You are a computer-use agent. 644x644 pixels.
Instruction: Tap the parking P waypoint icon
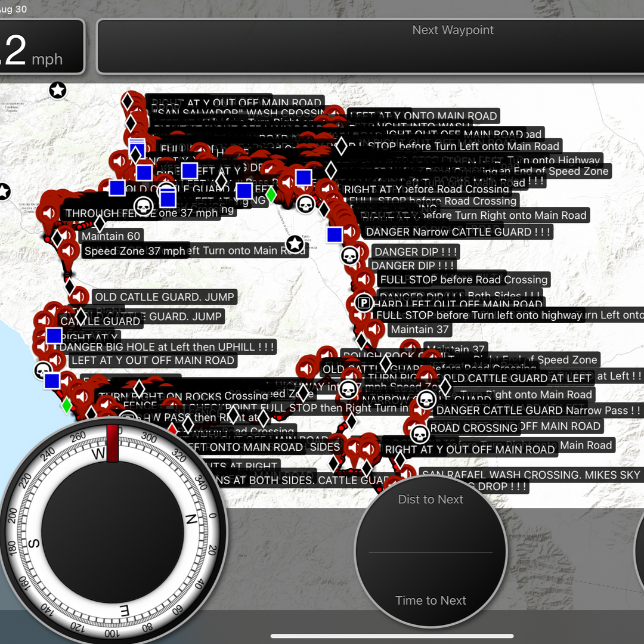(x=363, y=303)
